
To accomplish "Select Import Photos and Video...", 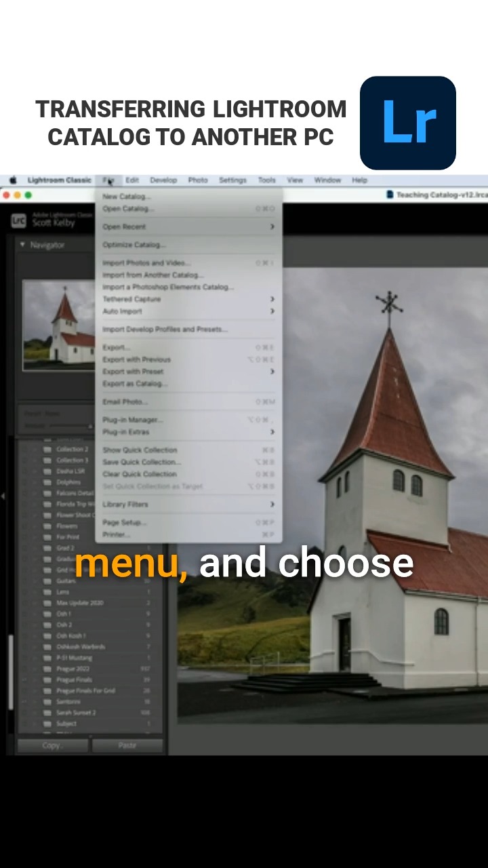I will [188, 263].
